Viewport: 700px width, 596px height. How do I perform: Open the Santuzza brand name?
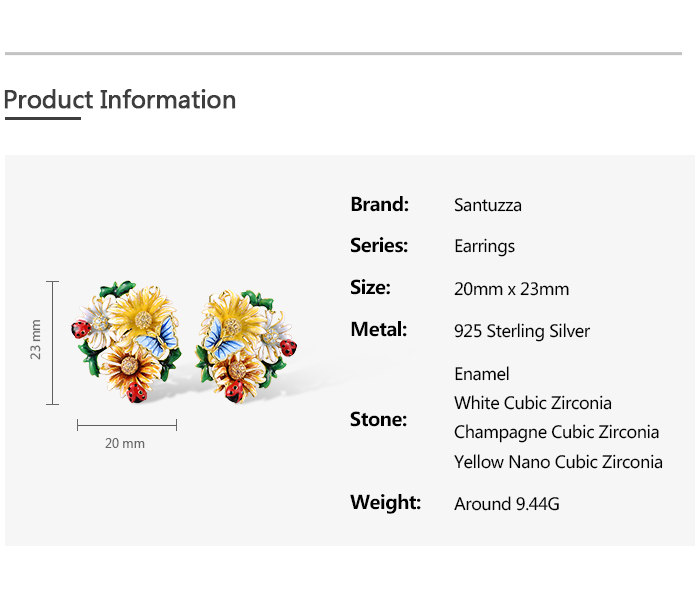click(488, 206)
